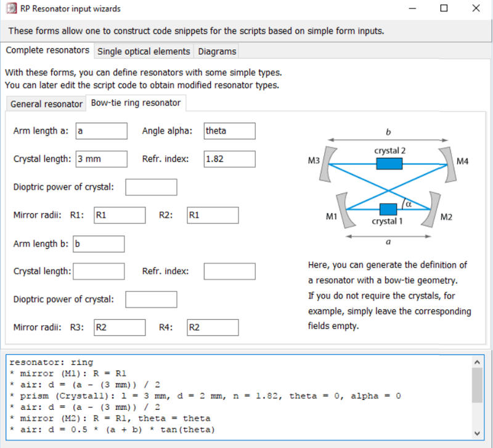Click the RP Resonator app icon in title bar

tap(12, 8)
